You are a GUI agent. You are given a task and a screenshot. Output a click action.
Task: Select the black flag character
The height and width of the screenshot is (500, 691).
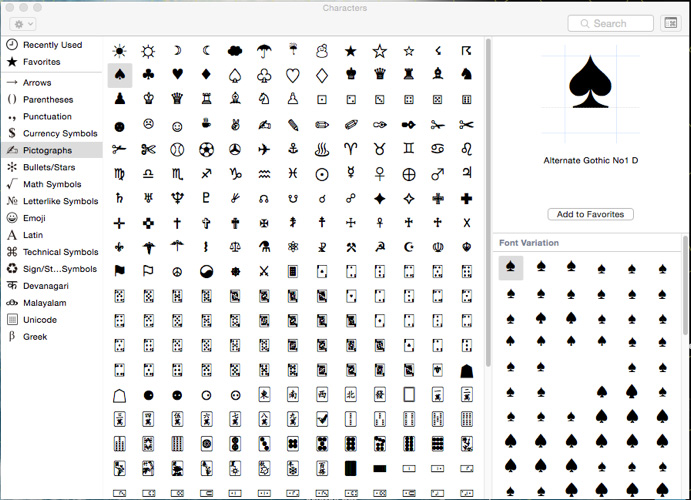(119, 271)
